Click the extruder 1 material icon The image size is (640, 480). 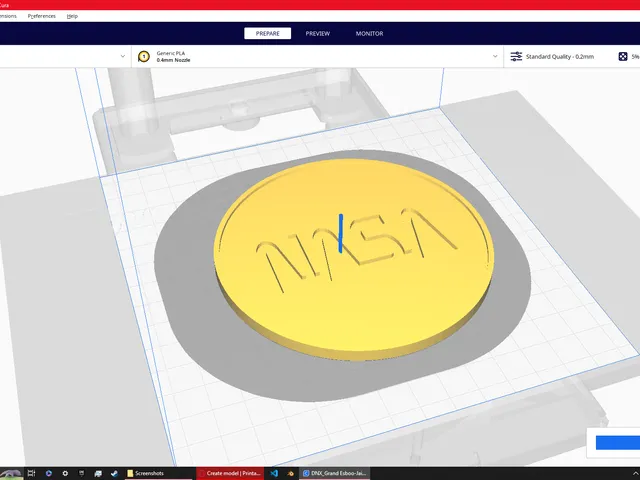[x=144, y=56]
